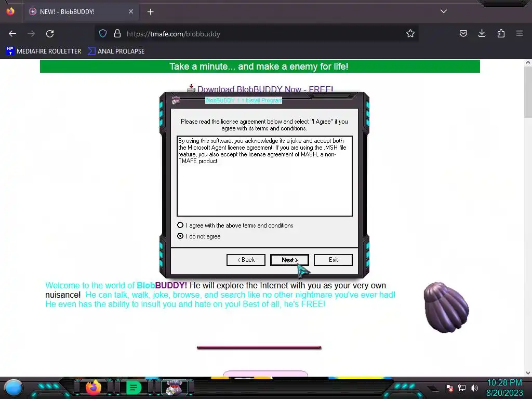Select the NEW! - BlobBUDDY! tab
This screenshot has height=399, width=532.
[x=81, y=12]
